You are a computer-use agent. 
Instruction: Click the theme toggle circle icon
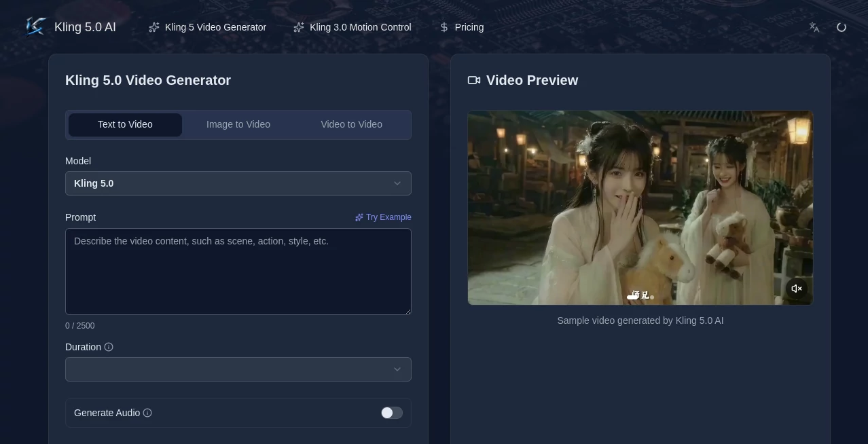pyautogui.click(x=842, y=27)
